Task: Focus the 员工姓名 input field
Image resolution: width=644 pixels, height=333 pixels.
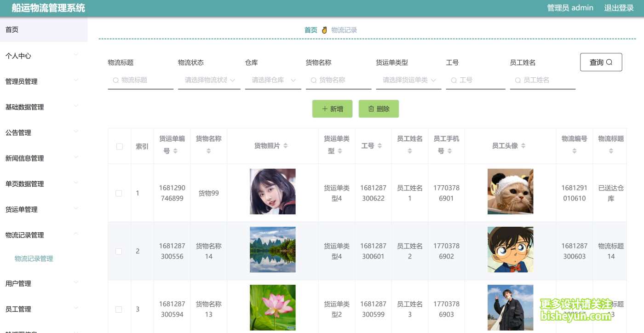Action: tap(543, 80)
